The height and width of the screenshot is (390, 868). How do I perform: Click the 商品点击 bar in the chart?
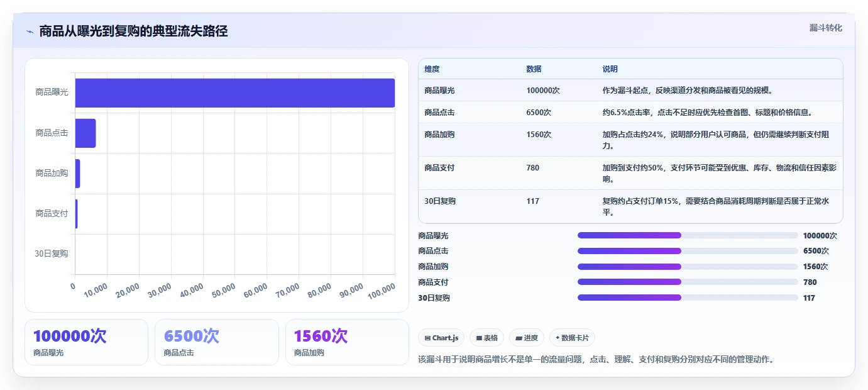[x=85, y=133]
